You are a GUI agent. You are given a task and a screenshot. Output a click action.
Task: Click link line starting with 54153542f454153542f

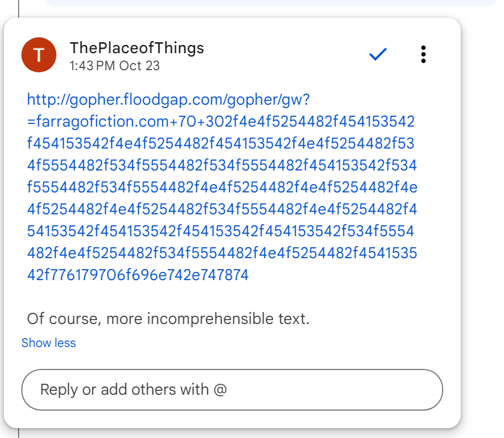[221, 231]
